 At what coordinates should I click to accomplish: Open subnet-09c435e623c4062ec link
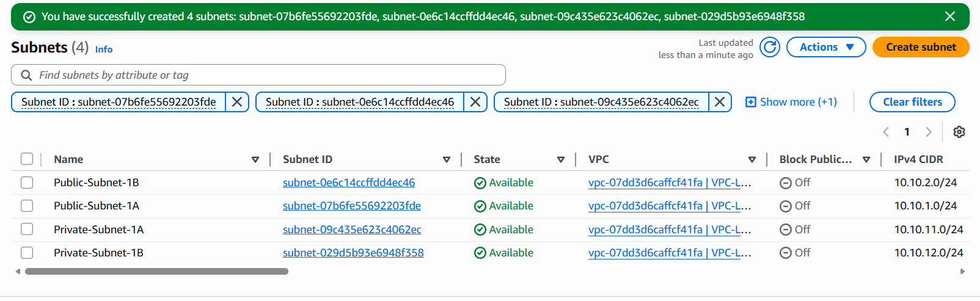[x=352, y=230]
